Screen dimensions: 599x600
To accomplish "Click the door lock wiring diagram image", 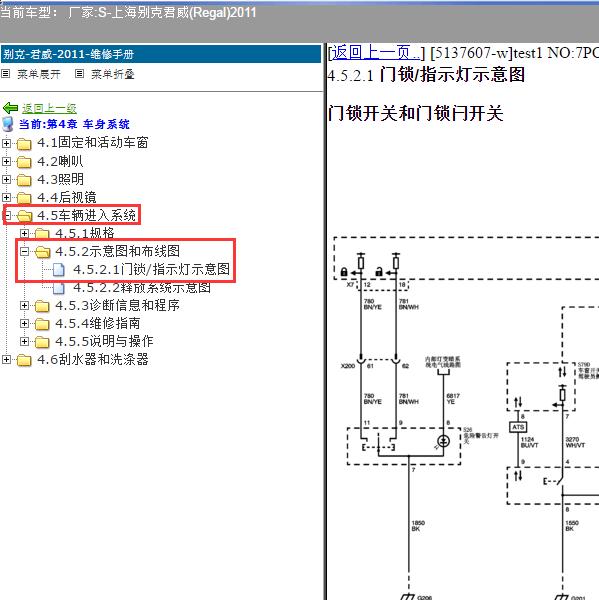I will [465, 417].
